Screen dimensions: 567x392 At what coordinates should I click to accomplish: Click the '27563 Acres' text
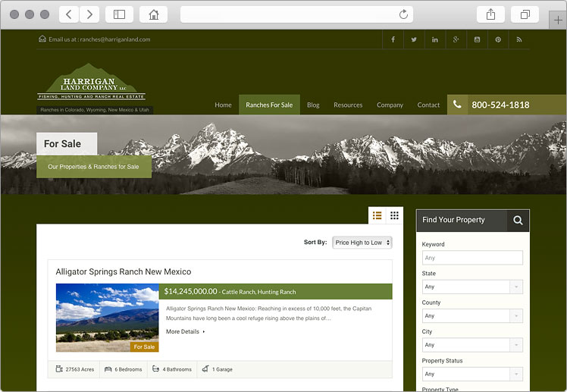coord(80,369)
